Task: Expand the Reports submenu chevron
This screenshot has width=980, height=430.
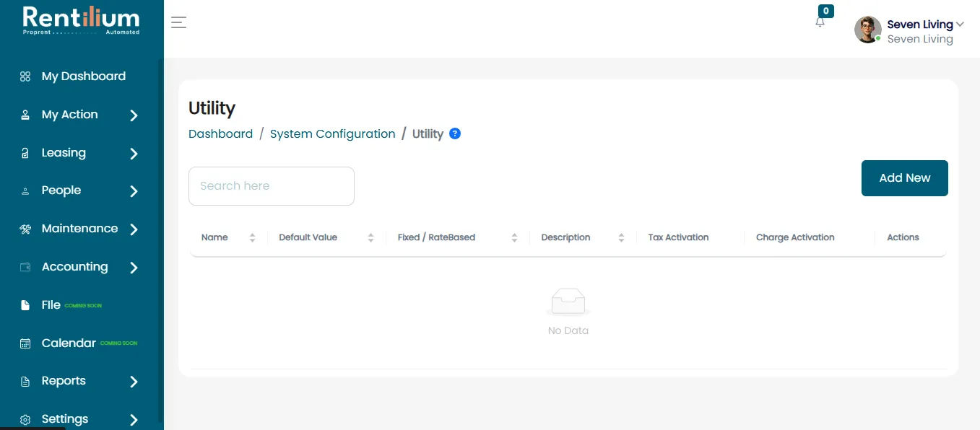Action: [134, 382]
